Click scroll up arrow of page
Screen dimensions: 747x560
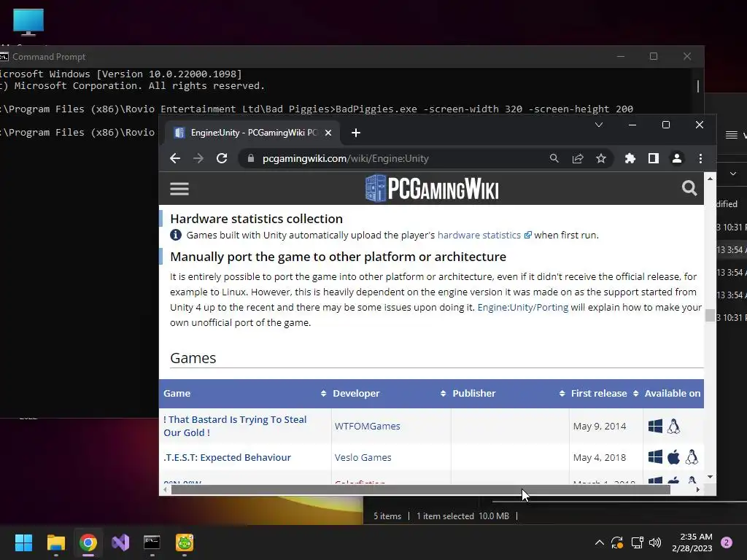(x=710, y=179)
